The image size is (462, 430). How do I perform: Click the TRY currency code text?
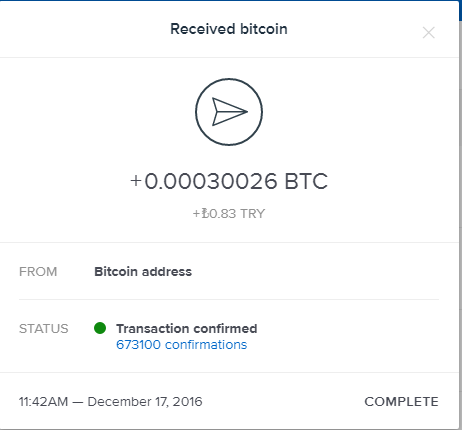252,213
